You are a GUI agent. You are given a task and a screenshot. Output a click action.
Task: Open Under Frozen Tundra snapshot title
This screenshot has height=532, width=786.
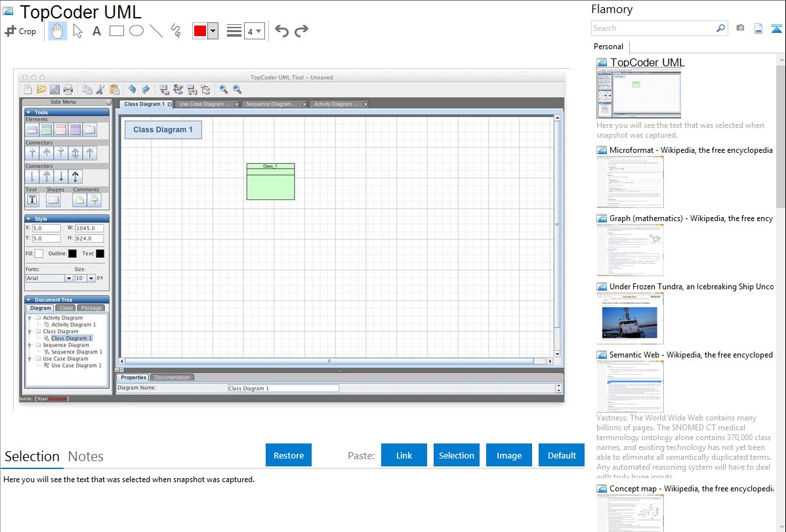(692, 286)
